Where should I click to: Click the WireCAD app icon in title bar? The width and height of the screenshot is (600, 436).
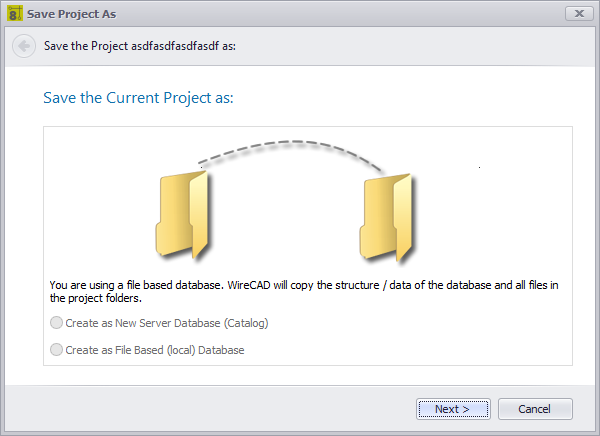(15, 14)
